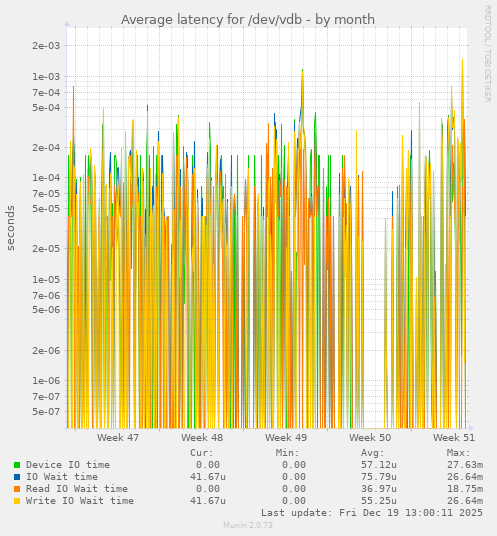The image size is (497, 536).
Task: Click the '2e-05' y-axis tick
Action: [x=46, y=249]
